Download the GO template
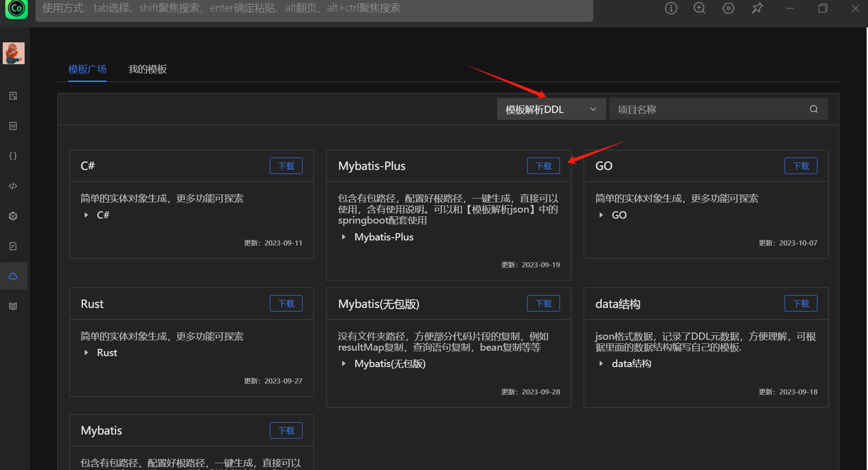Screen dimensions: 868x470 pyautogui.click(x=801, y=166)
